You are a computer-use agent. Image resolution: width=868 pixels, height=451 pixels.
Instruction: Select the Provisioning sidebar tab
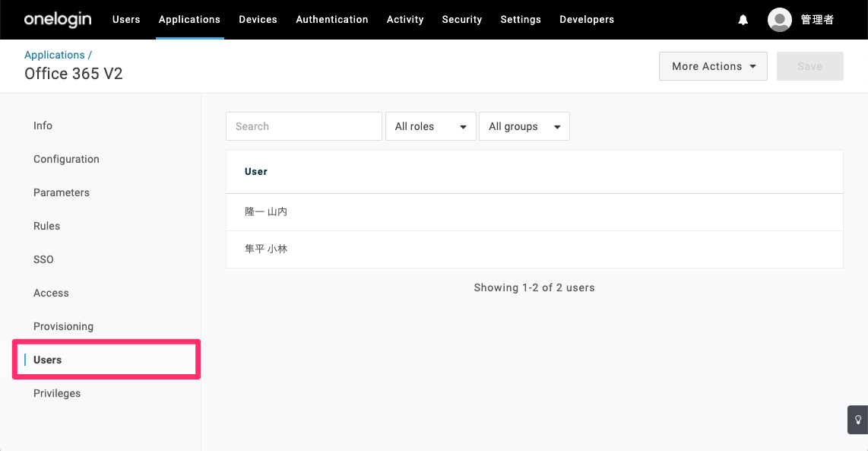pyautogui.click(x=63, y=326)
